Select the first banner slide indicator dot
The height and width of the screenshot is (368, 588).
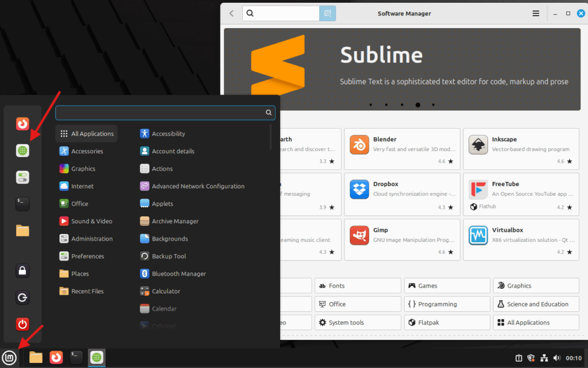(371, 105)
